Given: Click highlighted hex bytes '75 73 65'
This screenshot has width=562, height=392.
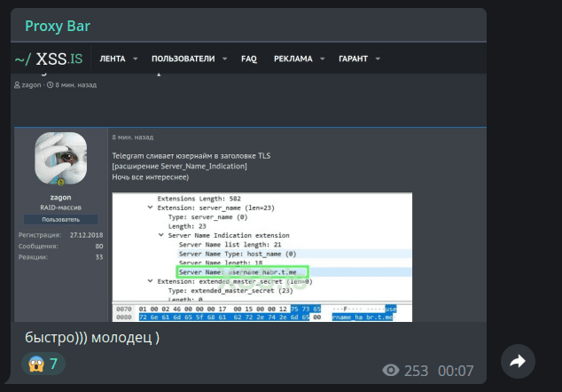Looking at the screenshot, I should pos(306,309).
